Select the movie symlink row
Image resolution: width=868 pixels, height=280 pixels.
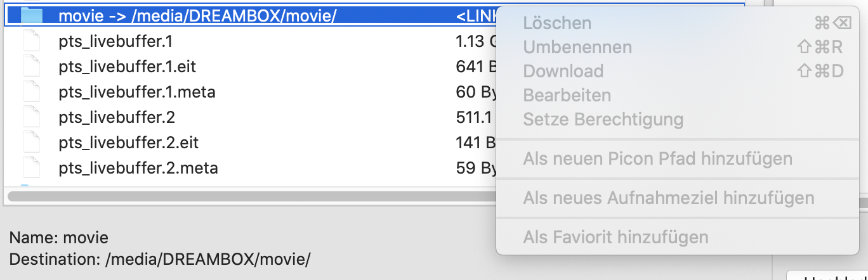[x=254, y=16]
